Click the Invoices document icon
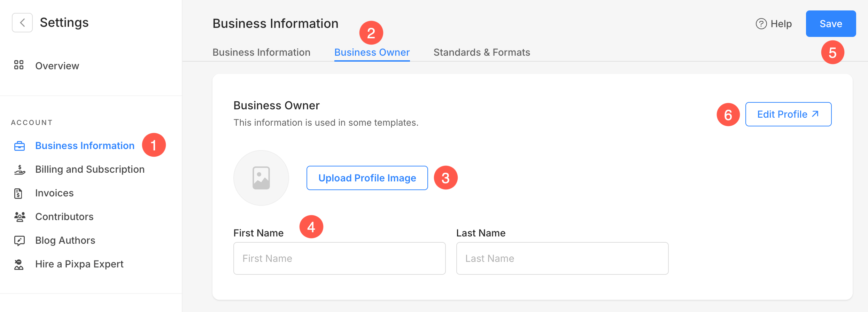The image size is (868, 312). 18,193
